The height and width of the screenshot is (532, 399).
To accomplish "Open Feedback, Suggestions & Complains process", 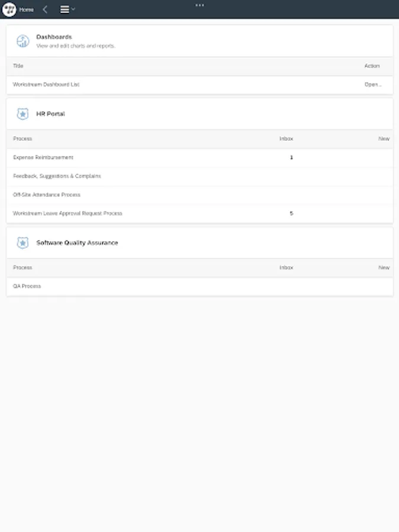I will 57,176.
